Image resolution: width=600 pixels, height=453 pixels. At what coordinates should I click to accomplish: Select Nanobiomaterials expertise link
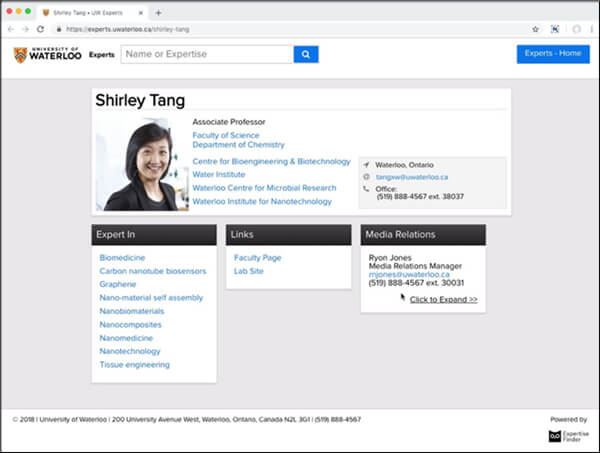pyautogui.click(x=132, y=311)
